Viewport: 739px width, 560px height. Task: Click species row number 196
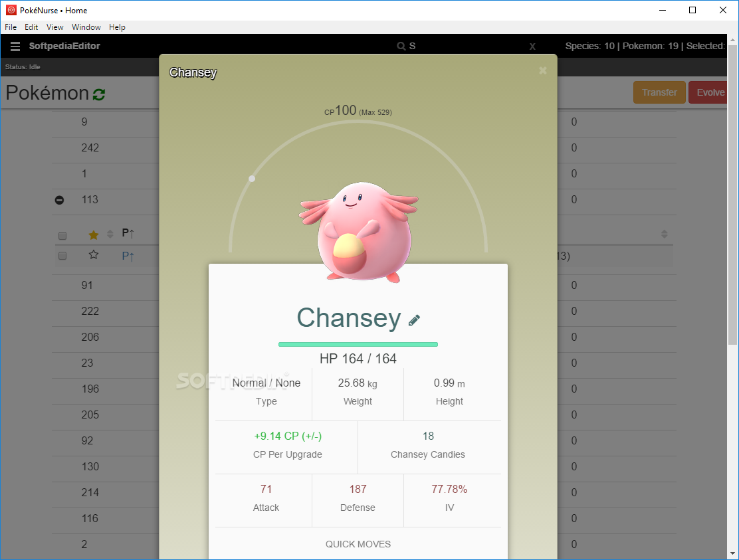pos(90,389)
